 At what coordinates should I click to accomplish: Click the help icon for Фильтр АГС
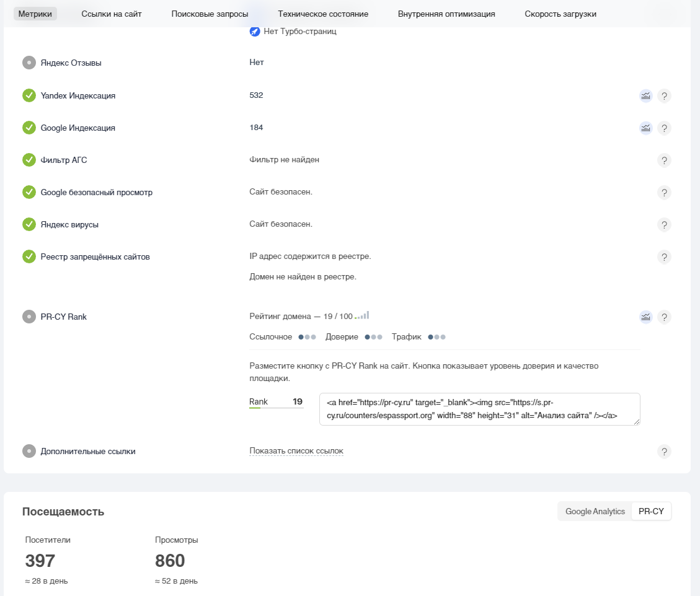coord(664,160)
